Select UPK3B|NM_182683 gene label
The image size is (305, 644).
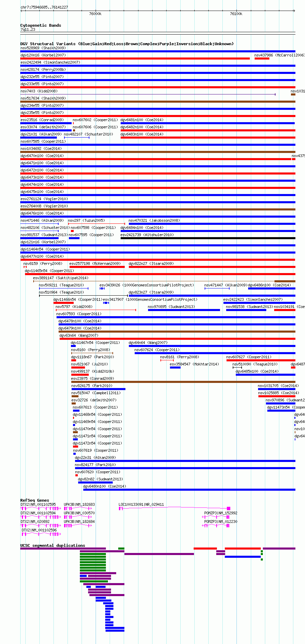coord(79,504)
